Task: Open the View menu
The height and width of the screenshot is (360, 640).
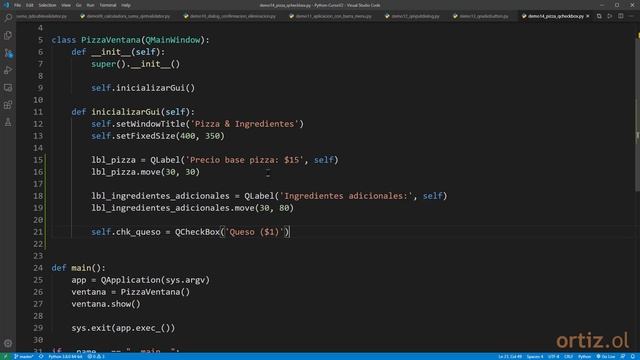Action: [x=66, y=5]
